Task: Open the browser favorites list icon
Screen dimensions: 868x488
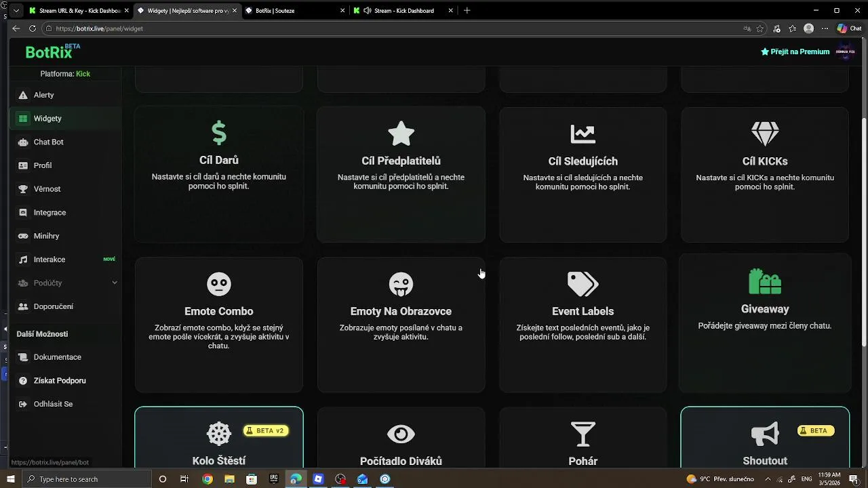Action: tap(792, 28)
